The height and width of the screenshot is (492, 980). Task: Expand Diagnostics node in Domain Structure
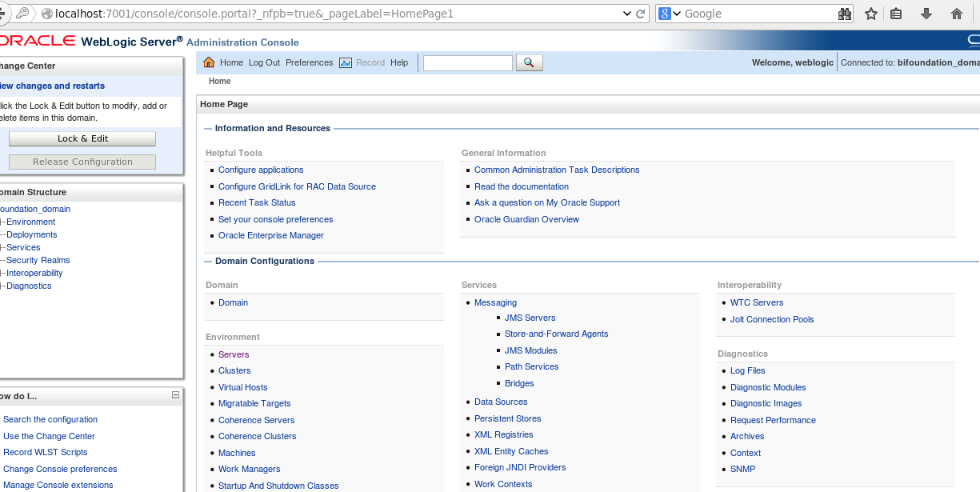2,286
